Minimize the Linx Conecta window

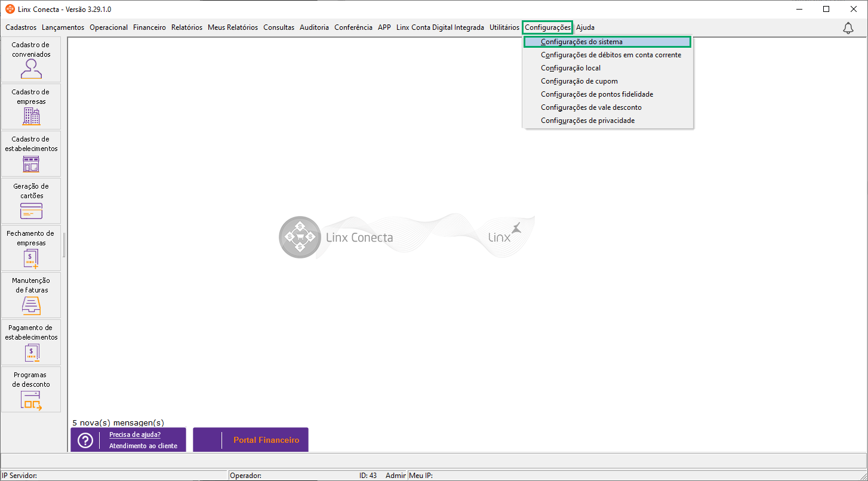pos(799,9)
